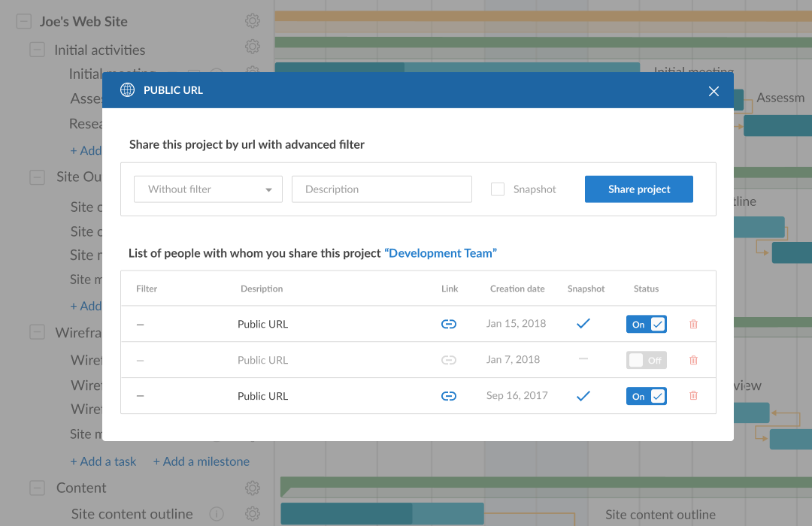Viewport: 812px width, 526px height.
Task: Click the Add a task link
Action: tap(103, 461)
